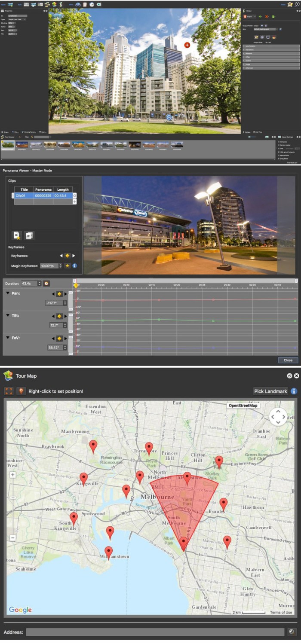301x644 pixels.
Task: Click the red remove output X icon
Action: click(x=267, y=16)
